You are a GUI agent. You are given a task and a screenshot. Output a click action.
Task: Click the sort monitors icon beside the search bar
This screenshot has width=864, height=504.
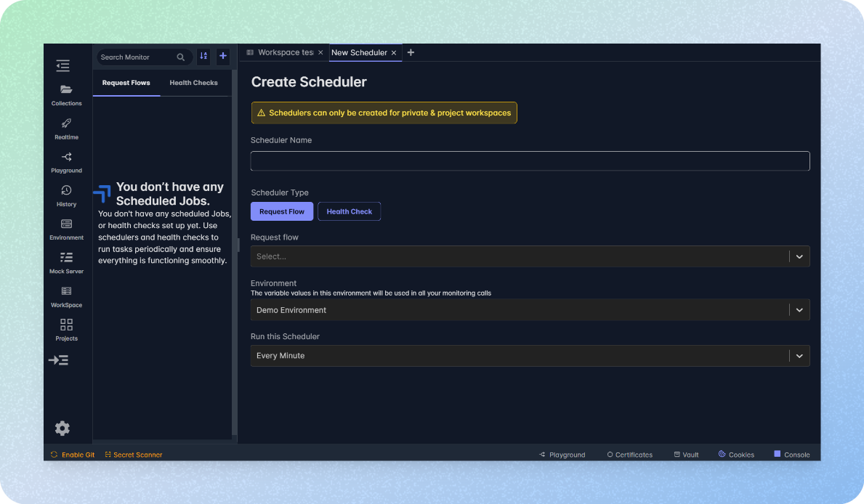pyautogui.click(x=203, y=56)
